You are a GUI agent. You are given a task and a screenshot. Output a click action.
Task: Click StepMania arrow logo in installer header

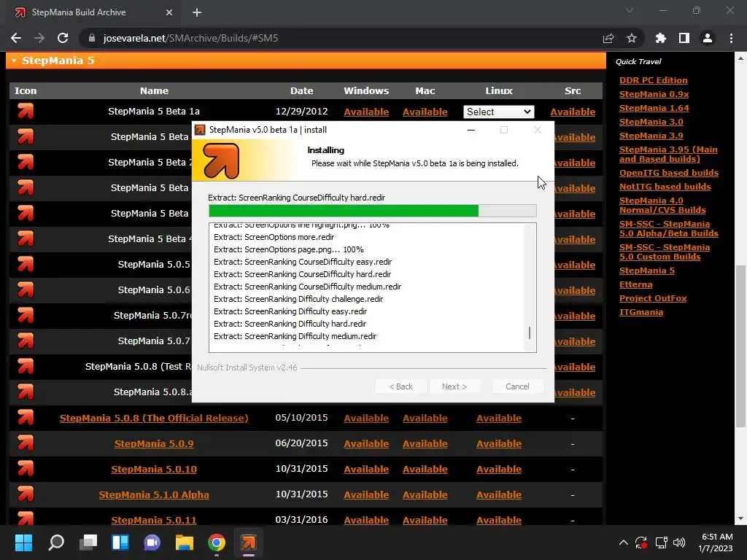click(x=220, y=160)
